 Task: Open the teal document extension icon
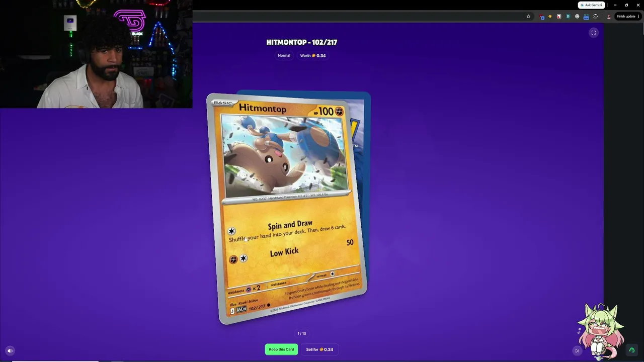[x=568, y=16]
